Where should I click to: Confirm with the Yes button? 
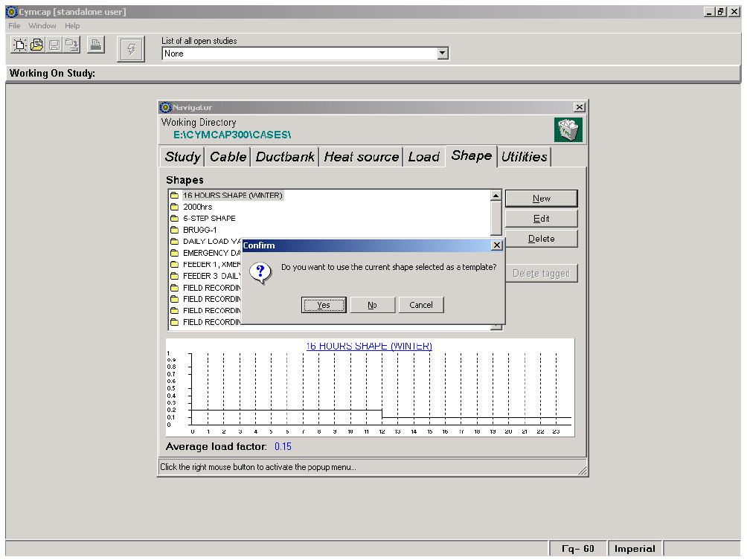[x=324, y=305]
